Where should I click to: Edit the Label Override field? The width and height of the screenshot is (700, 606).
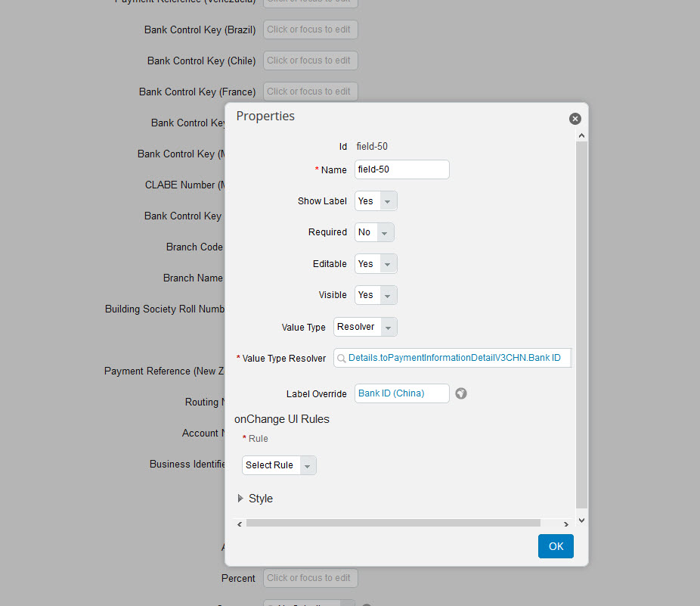pyautogui.click(x=402, y=393)
